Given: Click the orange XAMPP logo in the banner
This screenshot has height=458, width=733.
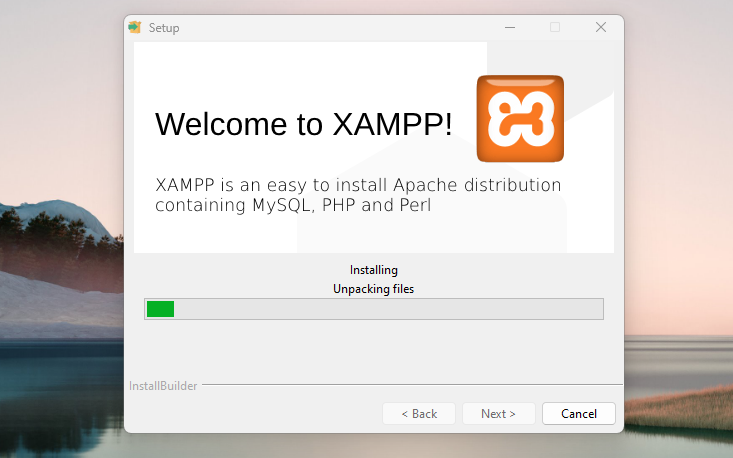Looking at the screenshot, I should pyautogui.click(x=520, y=118).
